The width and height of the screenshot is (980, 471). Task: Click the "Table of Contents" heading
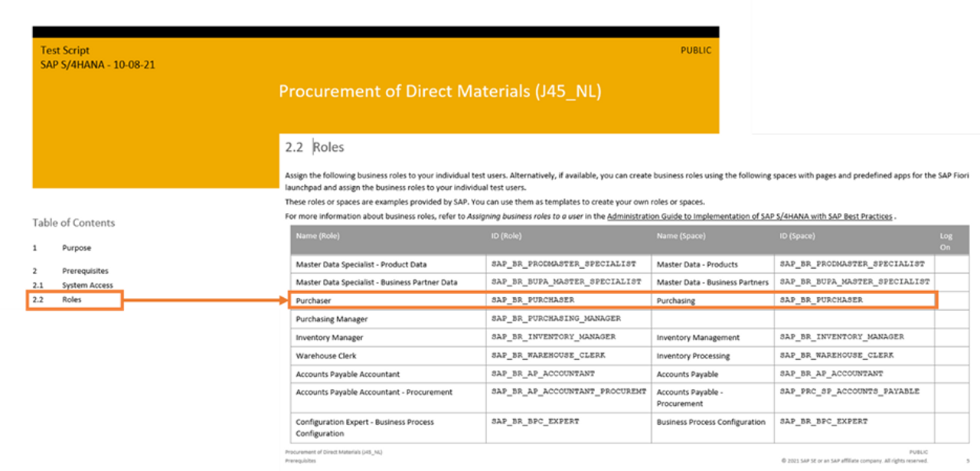73,223
